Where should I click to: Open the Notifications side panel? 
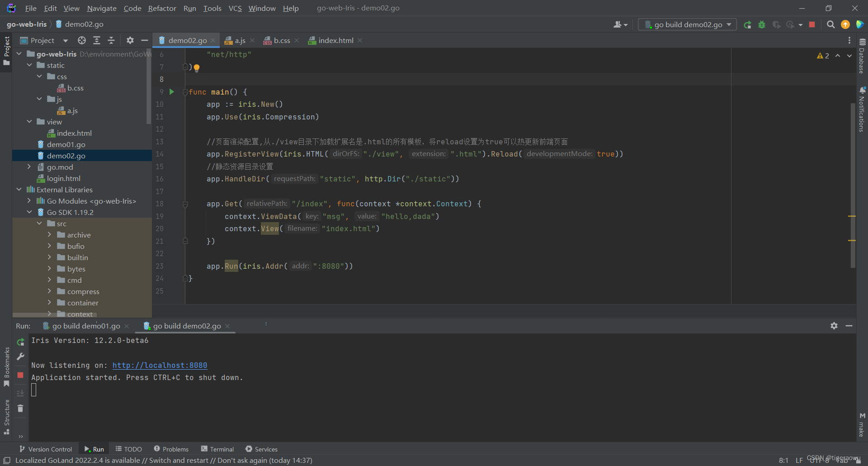(x=862, y=109)
